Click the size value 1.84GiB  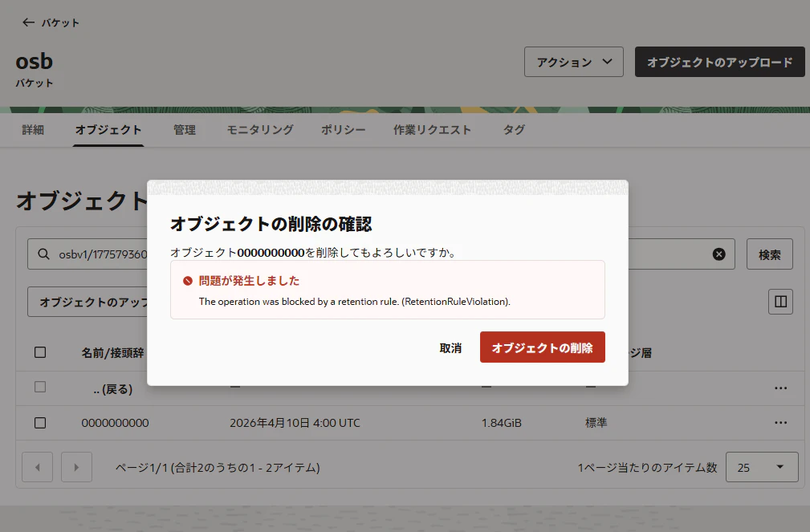point(501,423)
